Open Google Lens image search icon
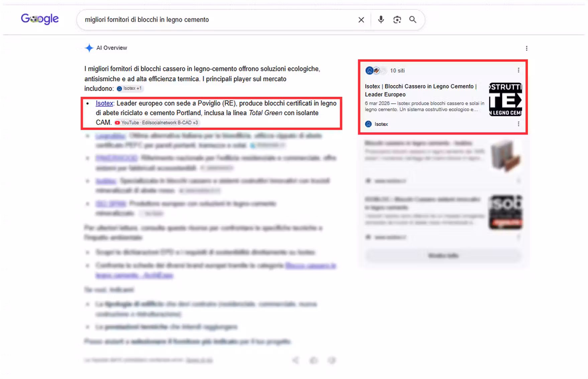Image resolution: width=588 pixels, height=379 pixels. 397,20
